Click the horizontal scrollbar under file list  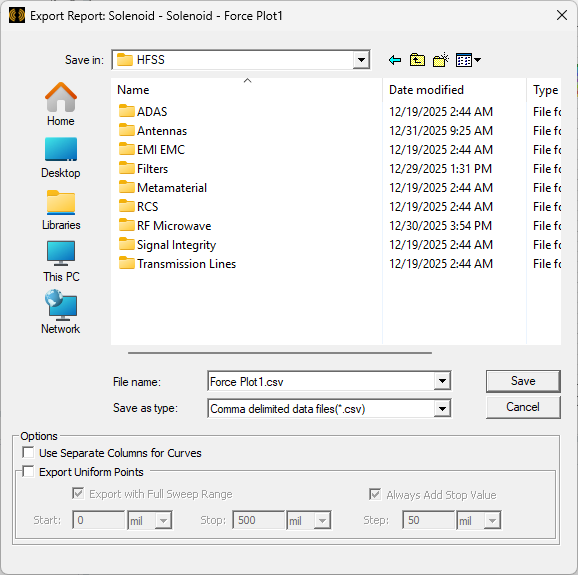(280, 353)
